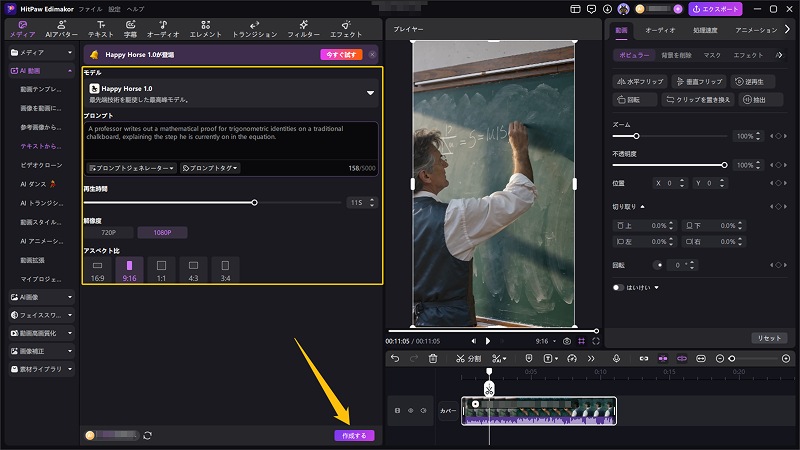Step back one frame in the player
Viewport: 800px width, 450px height.
tap(473, 341)
